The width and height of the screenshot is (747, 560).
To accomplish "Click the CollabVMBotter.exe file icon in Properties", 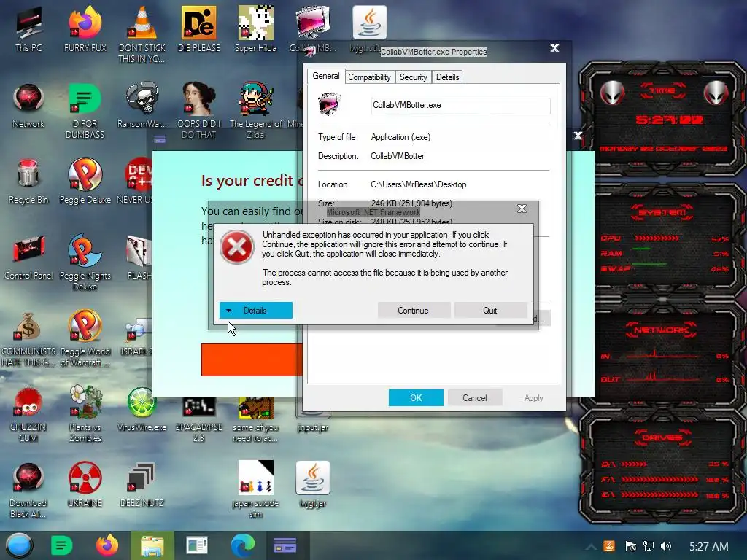I will [329, 104].
